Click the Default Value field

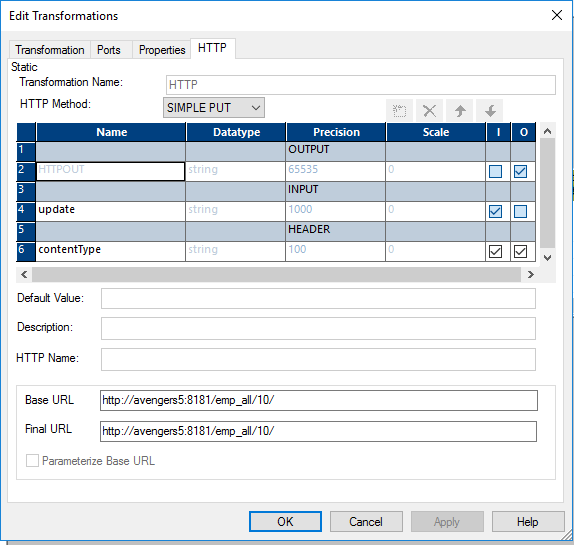coord(318,298)
